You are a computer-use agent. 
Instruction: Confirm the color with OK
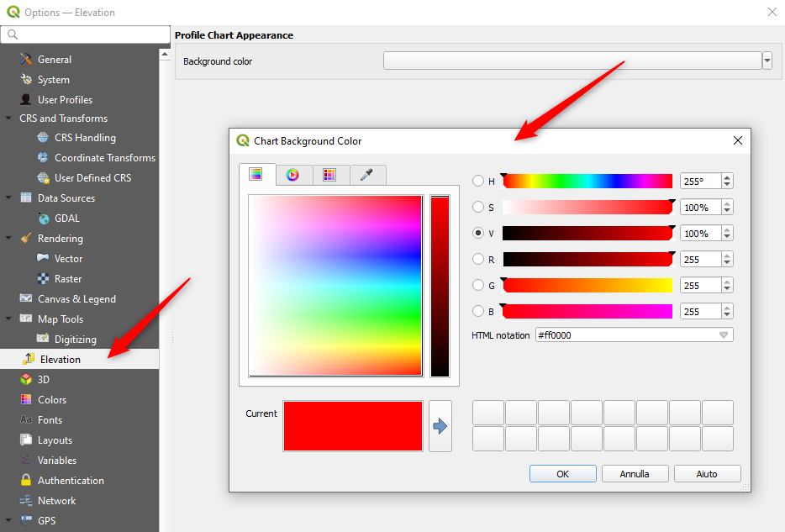(x=562, y=474)
